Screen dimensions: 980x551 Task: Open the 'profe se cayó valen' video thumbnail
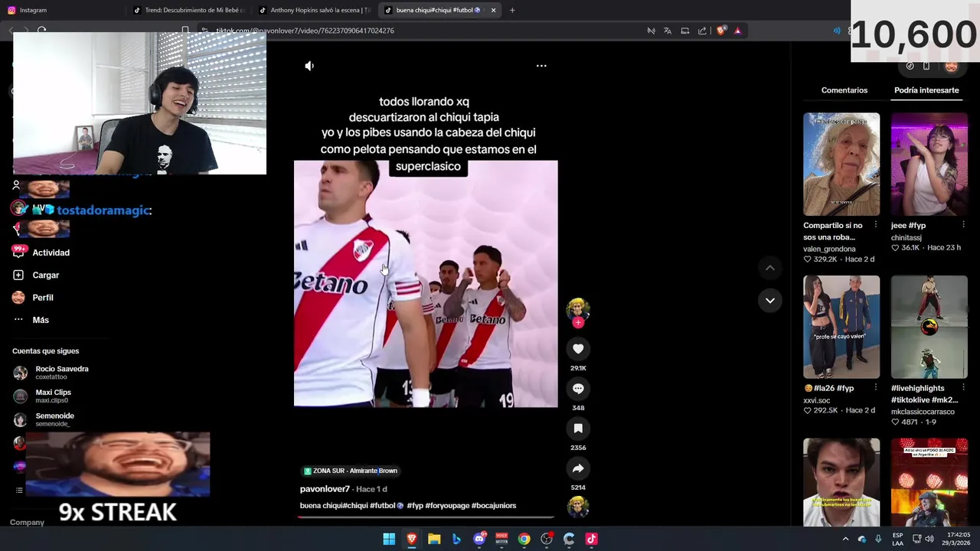coord(841,327)
